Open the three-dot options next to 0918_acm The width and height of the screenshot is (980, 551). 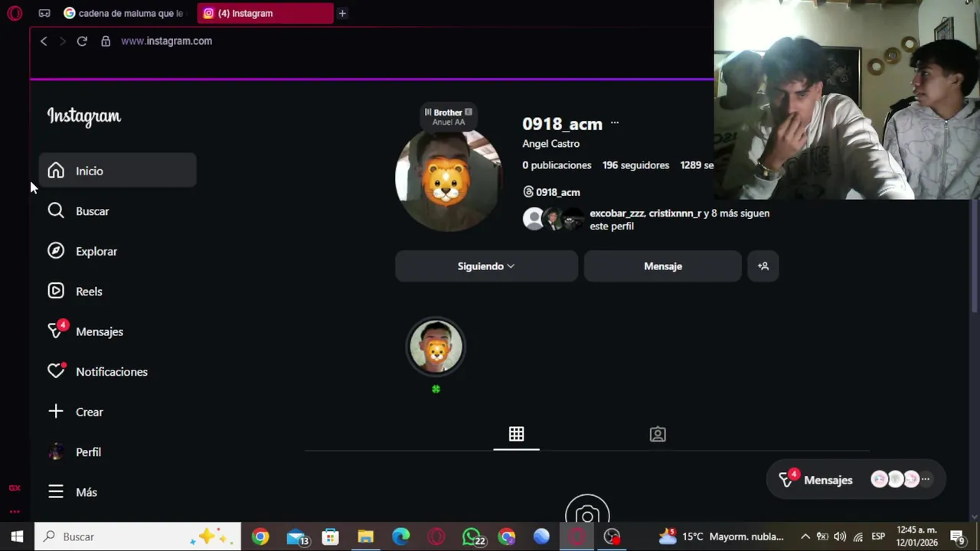pyautogui.click(x=614, y=123)
